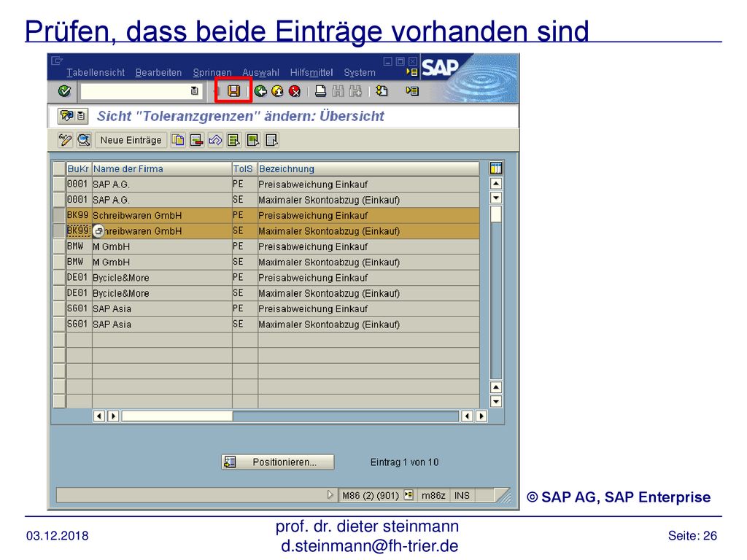Image resolution: width=747 pixels, height=560 pixels.
Task: Click the status bar system info icon
Action: [409, 495]
